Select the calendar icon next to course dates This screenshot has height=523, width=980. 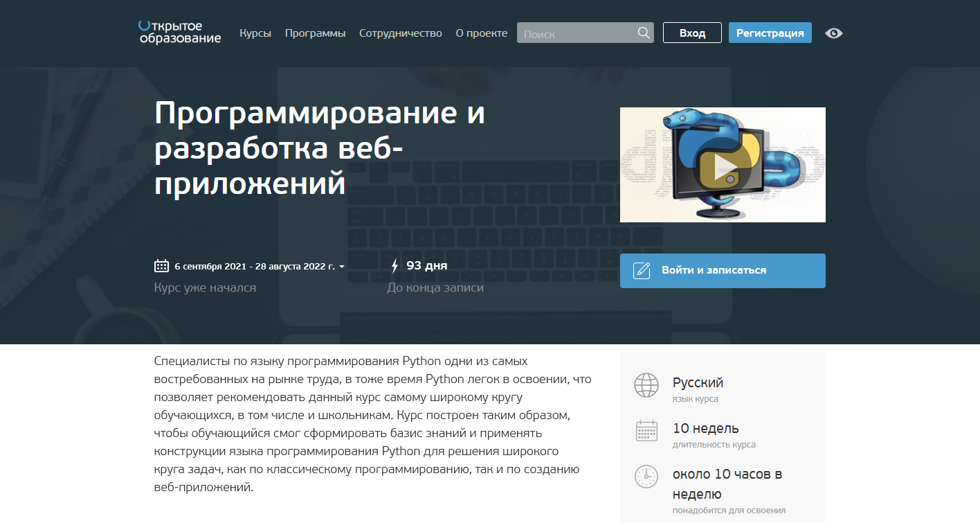(x=160, y=265)
